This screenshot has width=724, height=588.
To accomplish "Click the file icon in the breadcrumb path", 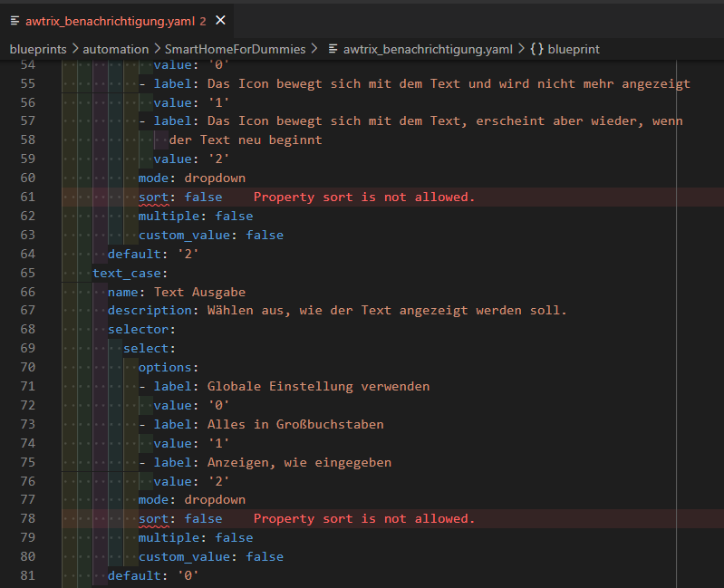I will (x=333, y=49).
